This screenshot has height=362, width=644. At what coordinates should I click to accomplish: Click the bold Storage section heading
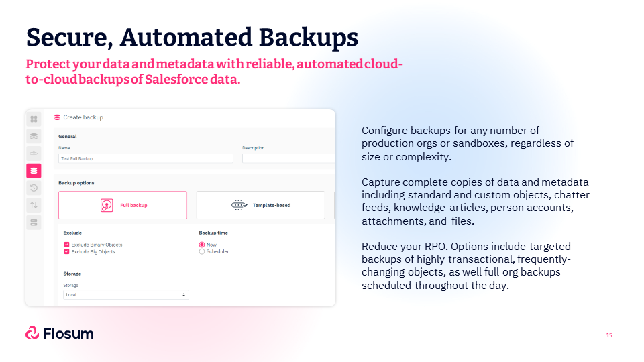pos(72,274)
